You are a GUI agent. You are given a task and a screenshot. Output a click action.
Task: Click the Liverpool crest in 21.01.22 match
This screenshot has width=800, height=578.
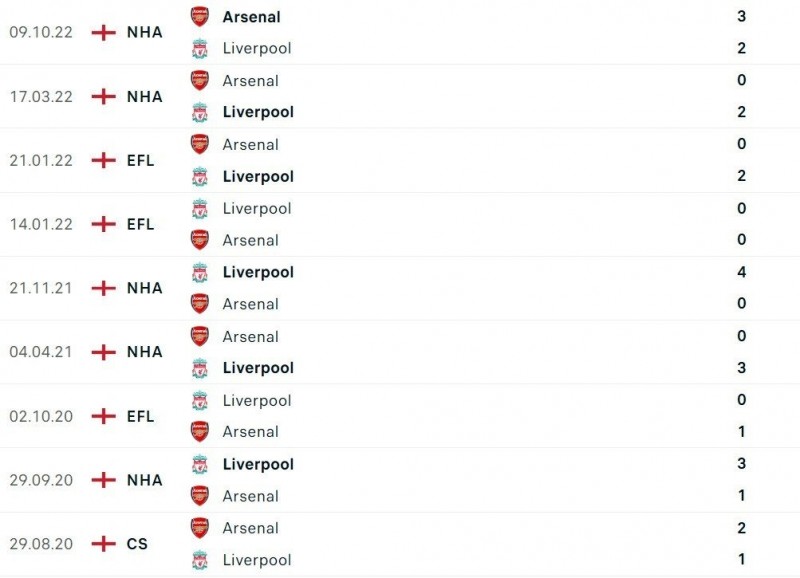pos(200,176)
